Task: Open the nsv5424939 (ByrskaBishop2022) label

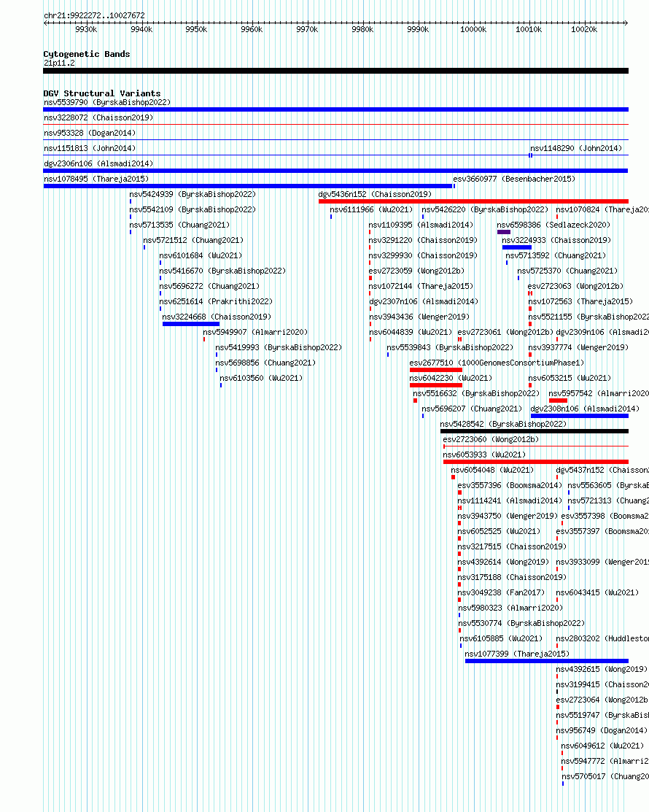Action: click(x=193, y=195)
